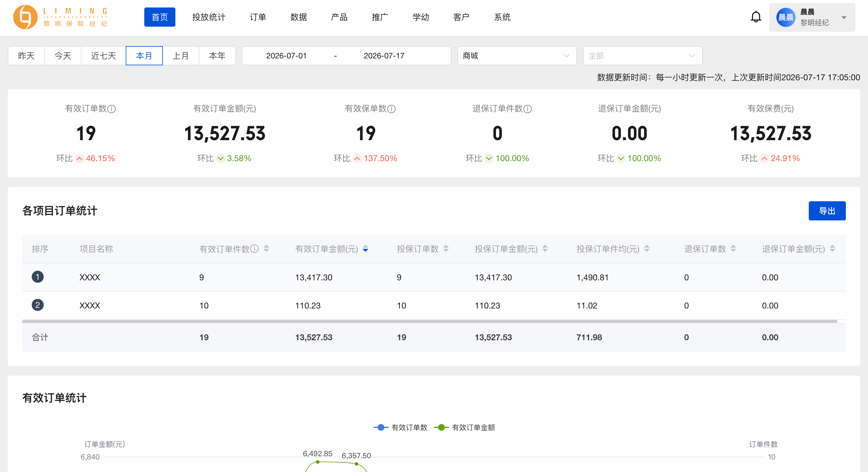Sort table by 投保订单件均(元) column
This screenshot has width=868, height=472.
647,249
